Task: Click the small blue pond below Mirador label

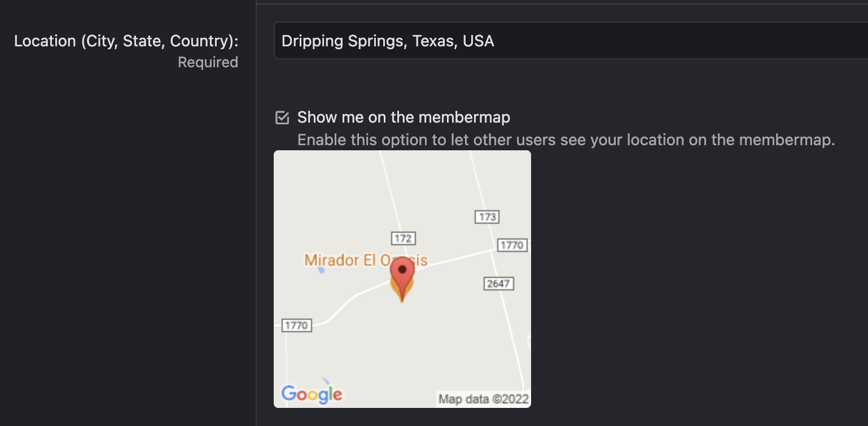Action: point(321,270)
